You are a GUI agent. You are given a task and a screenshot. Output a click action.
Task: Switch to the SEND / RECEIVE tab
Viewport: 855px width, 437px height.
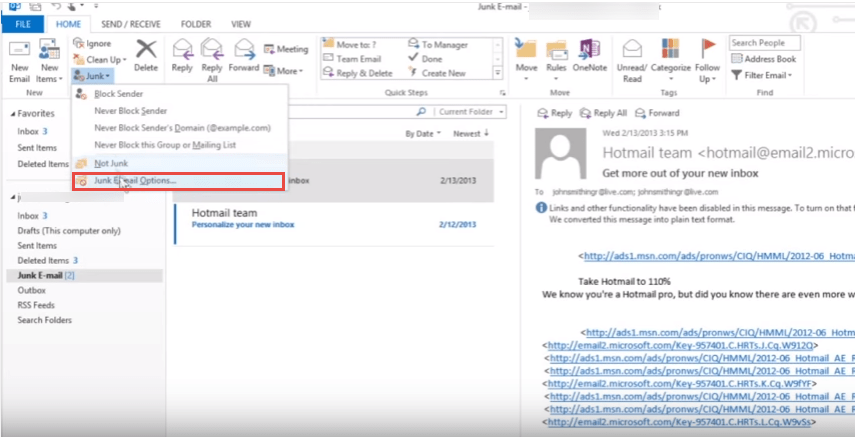(x=131, y=24)
